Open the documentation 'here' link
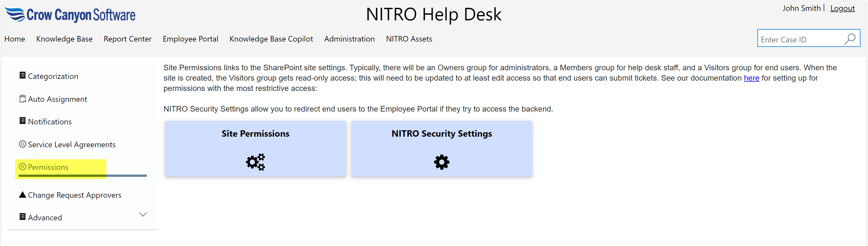This screenshot has width=868, height=246. coord(751,78)
